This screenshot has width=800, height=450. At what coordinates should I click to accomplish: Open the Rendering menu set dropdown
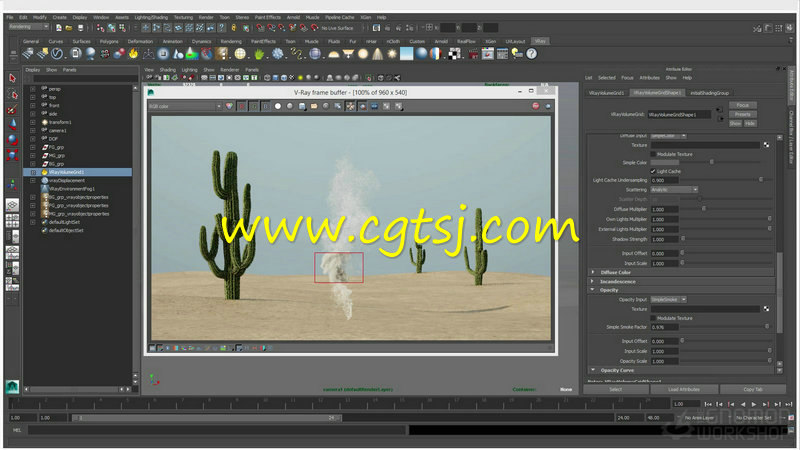click(x=29, y=27)
